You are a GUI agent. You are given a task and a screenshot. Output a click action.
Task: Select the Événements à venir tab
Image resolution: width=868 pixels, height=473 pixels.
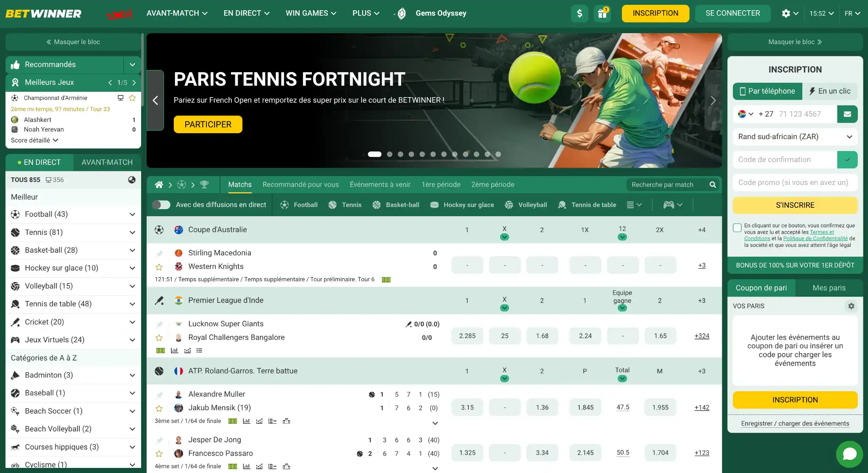coord(380,185)
